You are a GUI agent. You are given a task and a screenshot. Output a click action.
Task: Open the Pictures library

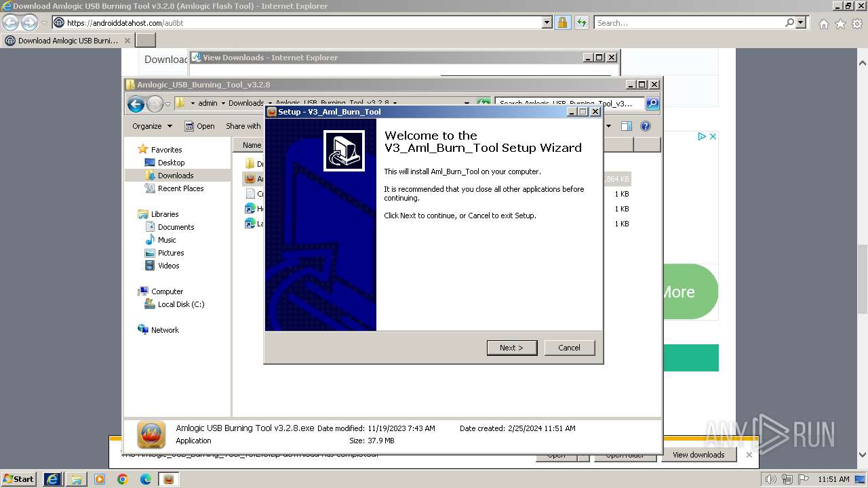[x=171, y=253]
